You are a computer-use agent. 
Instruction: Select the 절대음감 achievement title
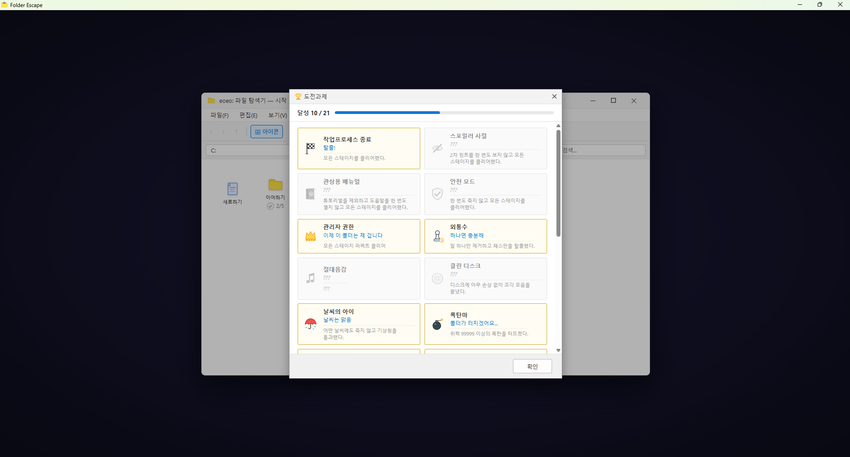click(334, 269)
